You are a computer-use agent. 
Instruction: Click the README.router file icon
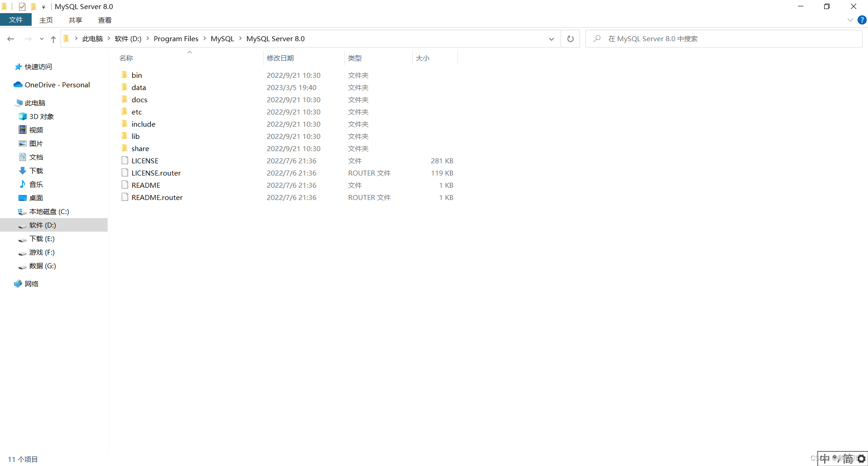coord(125,197)
